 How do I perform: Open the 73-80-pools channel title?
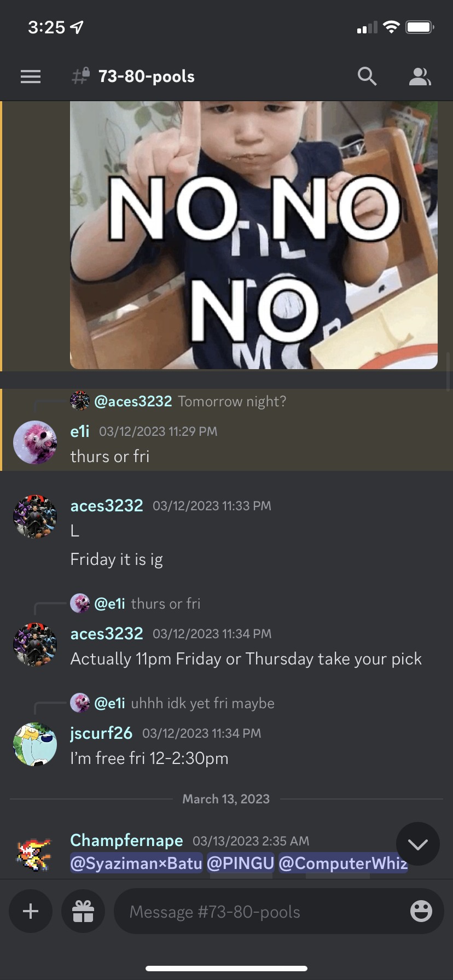(x=146, y=77)
